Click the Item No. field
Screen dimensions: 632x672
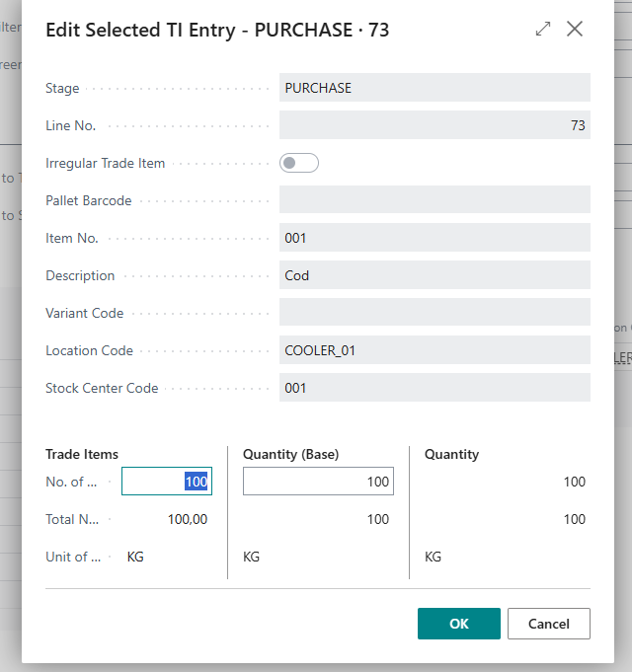pos(434,238)
